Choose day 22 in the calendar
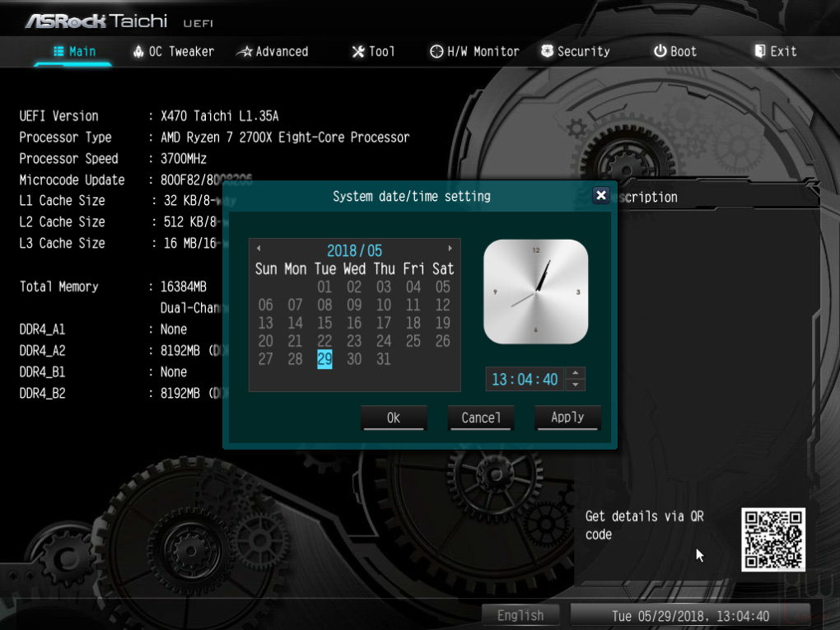The width and height of the screenshot is (840, 630). pyautogui.click(x=324, y=341)
